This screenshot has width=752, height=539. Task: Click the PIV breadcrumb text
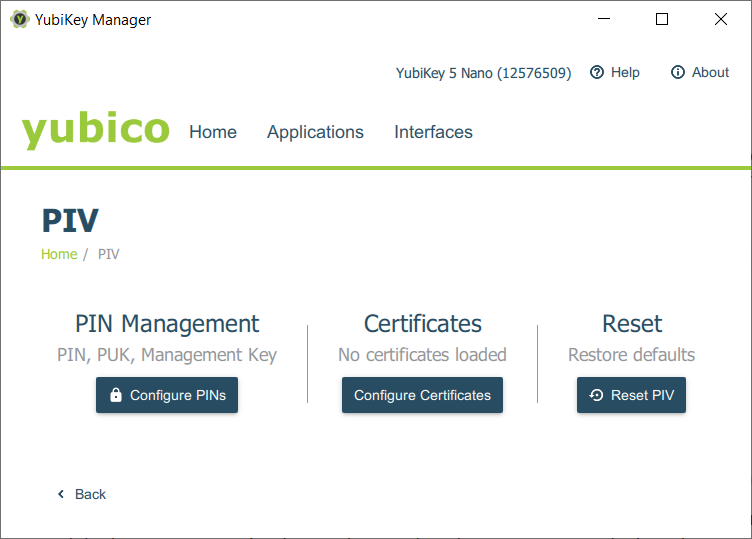pos(109,254)
